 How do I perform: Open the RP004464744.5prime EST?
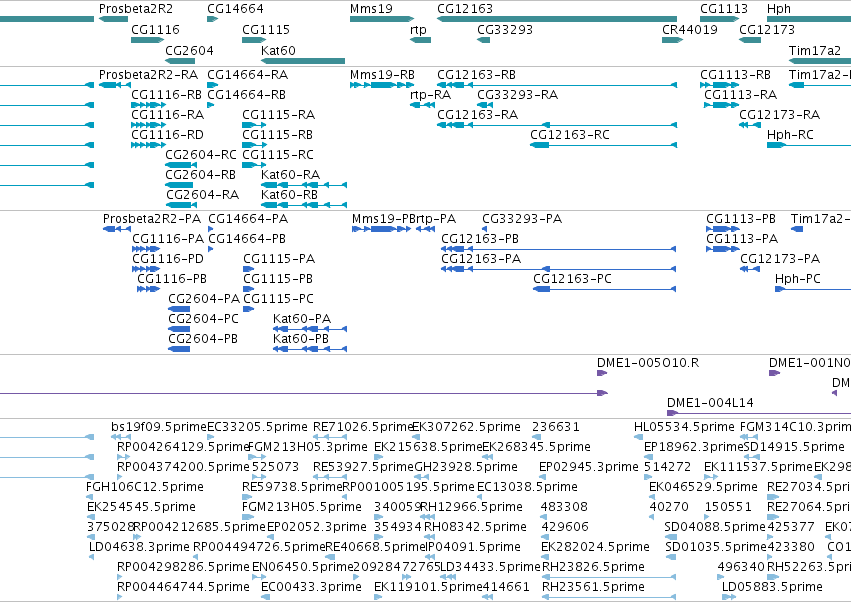120,597
